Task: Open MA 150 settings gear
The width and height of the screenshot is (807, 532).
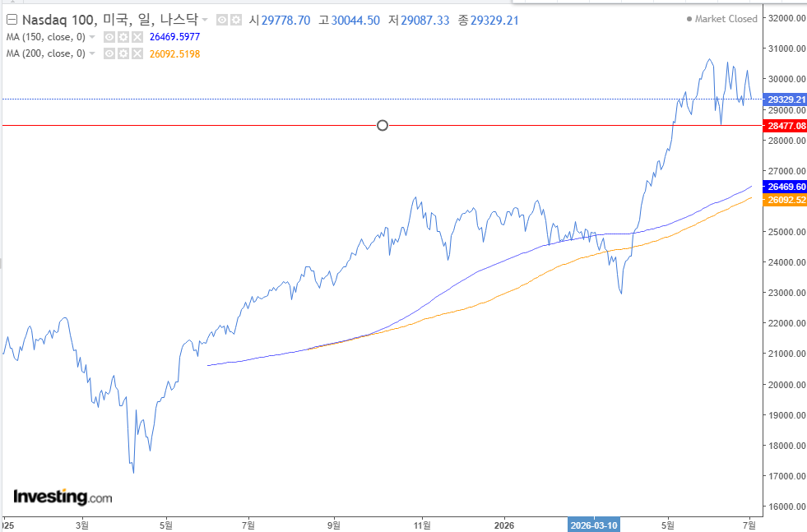Action: click(123, 37)
